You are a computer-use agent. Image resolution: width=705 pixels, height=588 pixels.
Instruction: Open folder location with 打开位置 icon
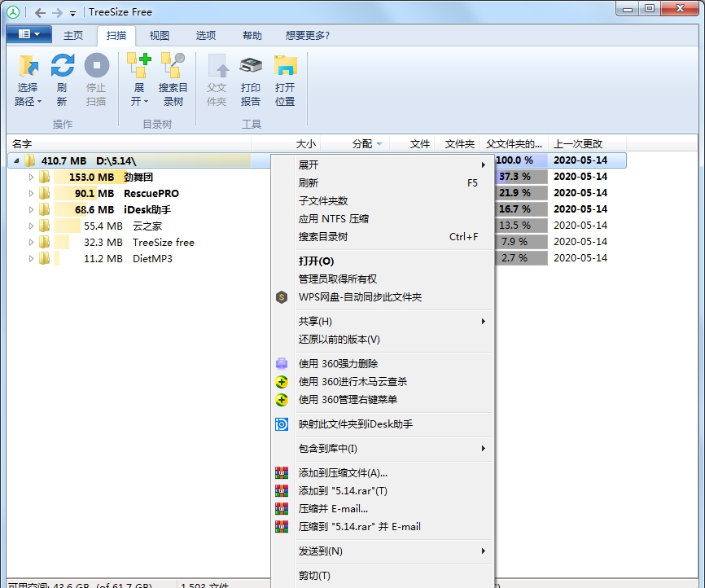(x=285, y=79)
